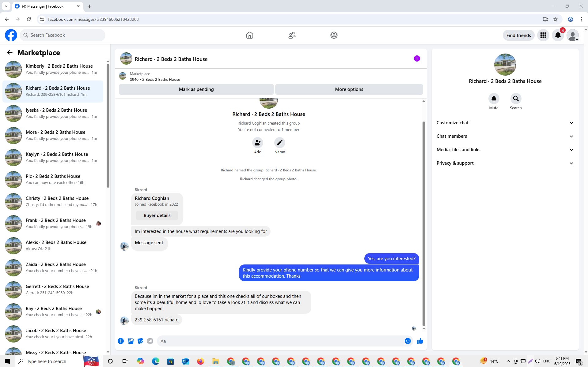Click the chat header house thumbnail

(126, 58)
